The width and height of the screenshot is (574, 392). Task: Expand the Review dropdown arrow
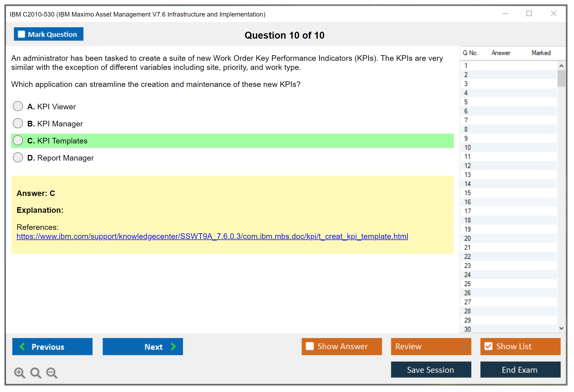(x=463, y=346)
